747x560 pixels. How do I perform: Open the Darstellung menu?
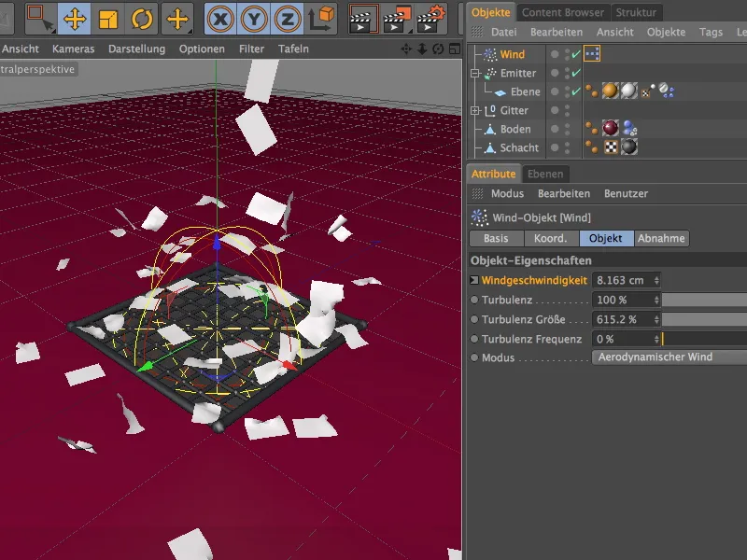136,49
